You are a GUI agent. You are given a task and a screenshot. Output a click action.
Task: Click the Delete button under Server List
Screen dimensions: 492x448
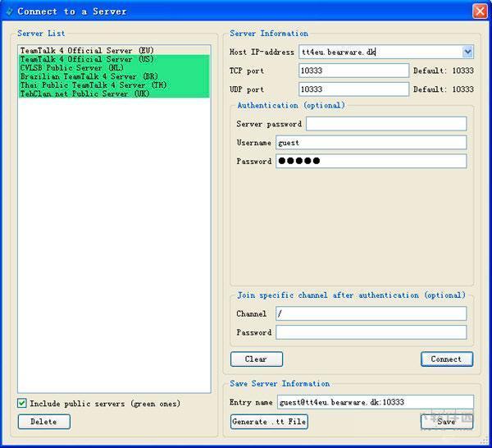pyautogui.click(x=43, y=422)
